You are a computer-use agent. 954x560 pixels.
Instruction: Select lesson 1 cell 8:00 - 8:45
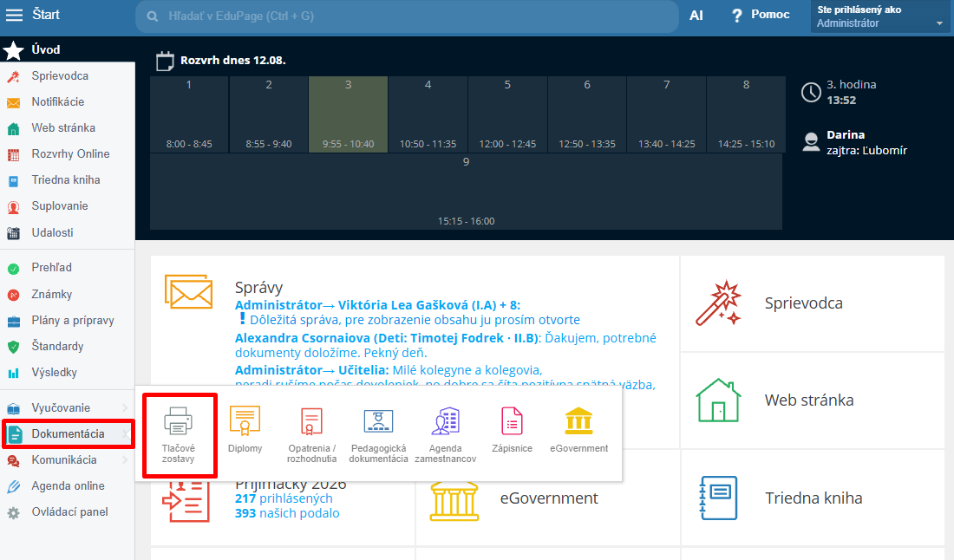click(x=189, y=114)
